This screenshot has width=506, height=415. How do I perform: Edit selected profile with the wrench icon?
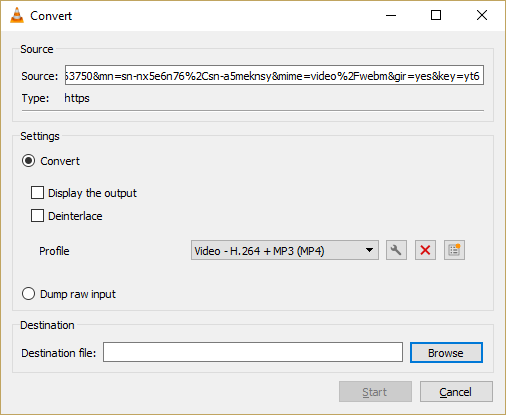point(396,250)
